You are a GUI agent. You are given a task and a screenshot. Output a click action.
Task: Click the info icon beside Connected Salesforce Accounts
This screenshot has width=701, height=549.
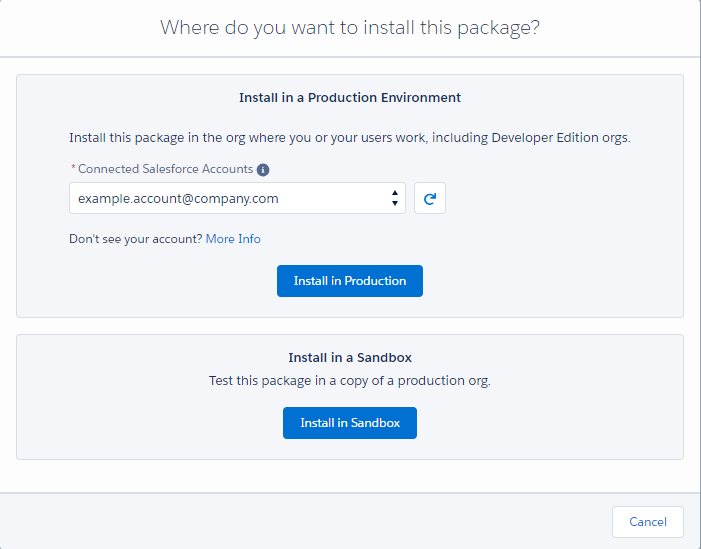pos(263,170)
